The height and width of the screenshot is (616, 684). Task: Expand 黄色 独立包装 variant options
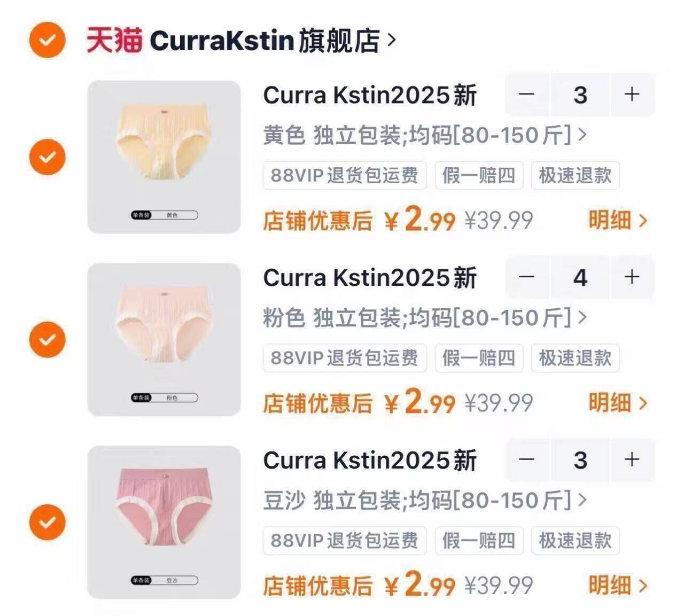(x=425, y=135)
